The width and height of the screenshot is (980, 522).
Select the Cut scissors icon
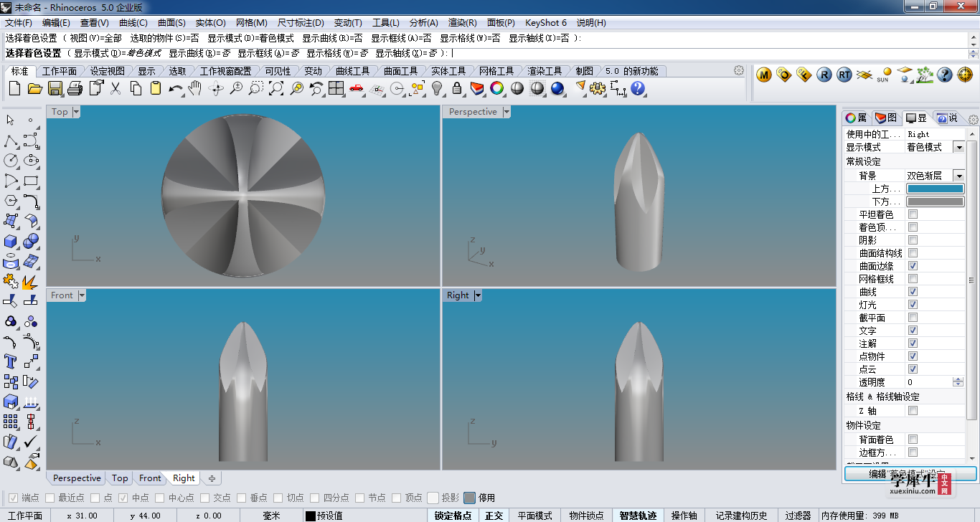(115, 88)
